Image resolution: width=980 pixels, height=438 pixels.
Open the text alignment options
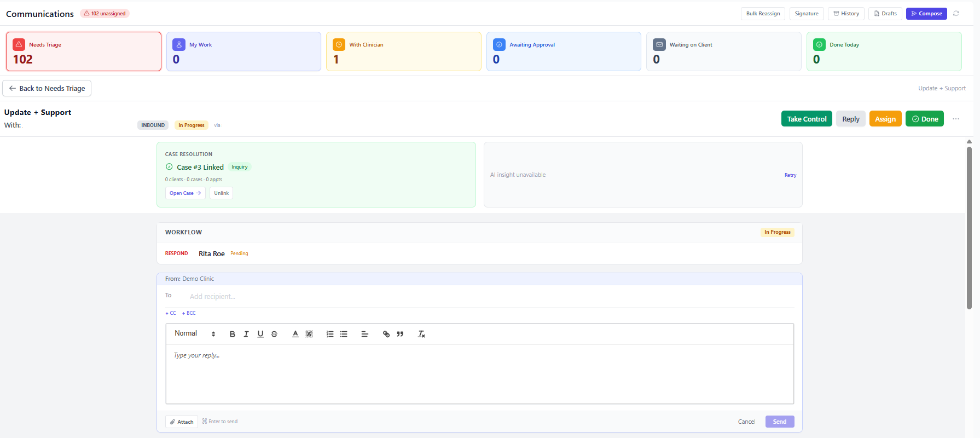pyautogui.click(x=365, y=334)
